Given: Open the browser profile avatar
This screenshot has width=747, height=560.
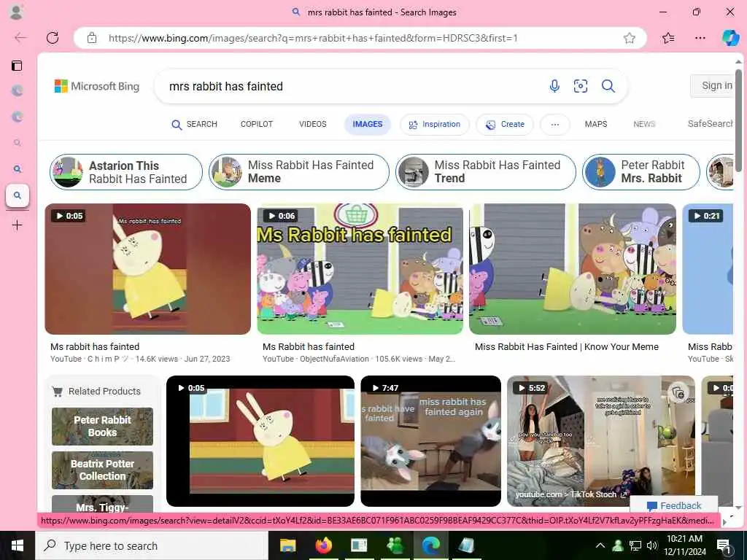Looking at the screenshot, I should click(x=16, y=12).
